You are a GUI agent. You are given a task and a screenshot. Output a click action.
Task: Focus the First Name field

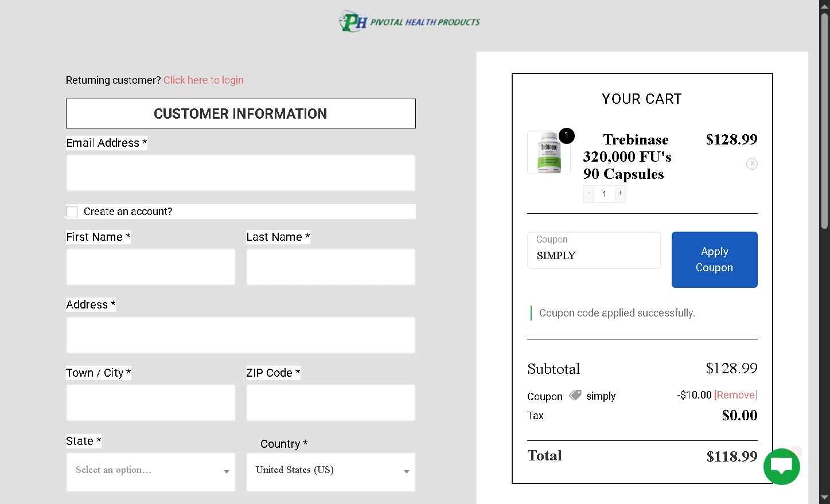point(151,267)
